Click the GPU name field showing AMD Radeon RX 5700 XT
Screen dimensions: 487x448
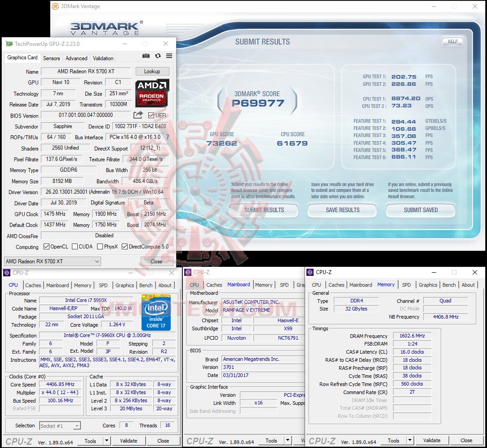click(x=86, y=71)
